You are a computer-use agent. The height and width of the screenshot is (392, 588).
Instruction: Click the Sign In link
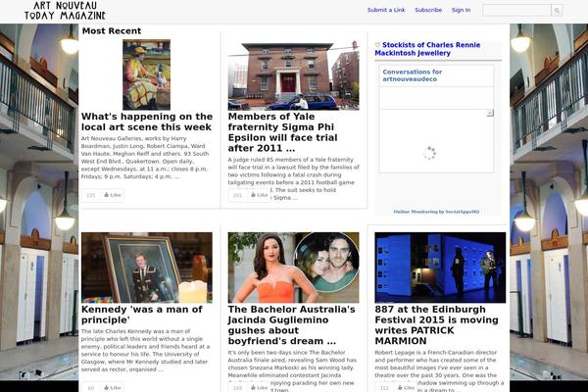pos(461,10)
